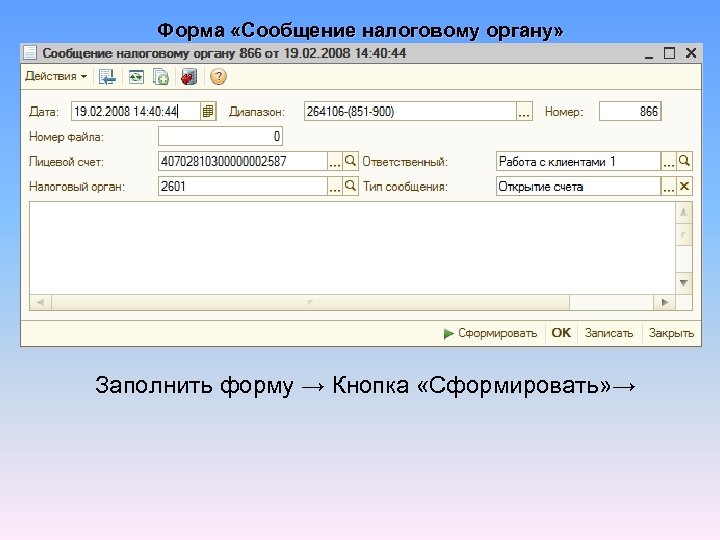Click the magnifier next to Налоговый орган

pos(350,186)
